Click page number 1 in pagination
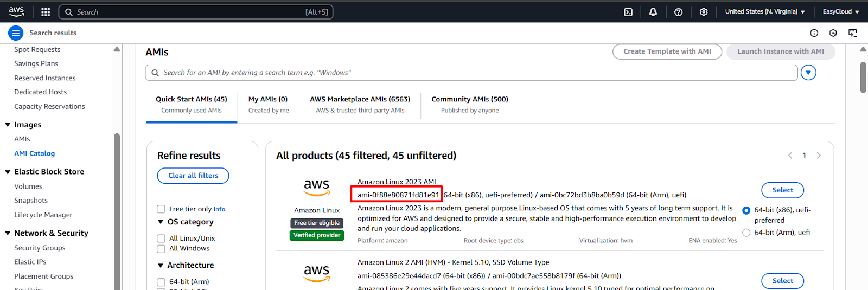Screen dimensions: 868x290 click(x=804, y=156)
